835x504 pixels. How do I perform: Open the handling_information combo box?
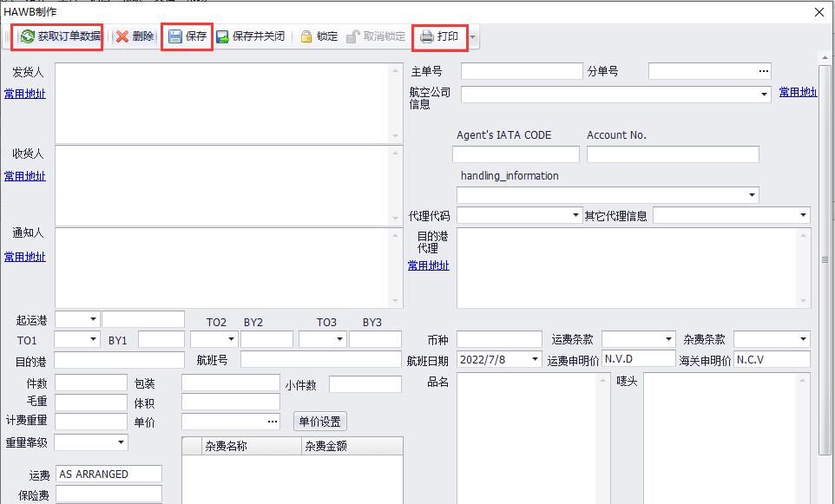752,196
